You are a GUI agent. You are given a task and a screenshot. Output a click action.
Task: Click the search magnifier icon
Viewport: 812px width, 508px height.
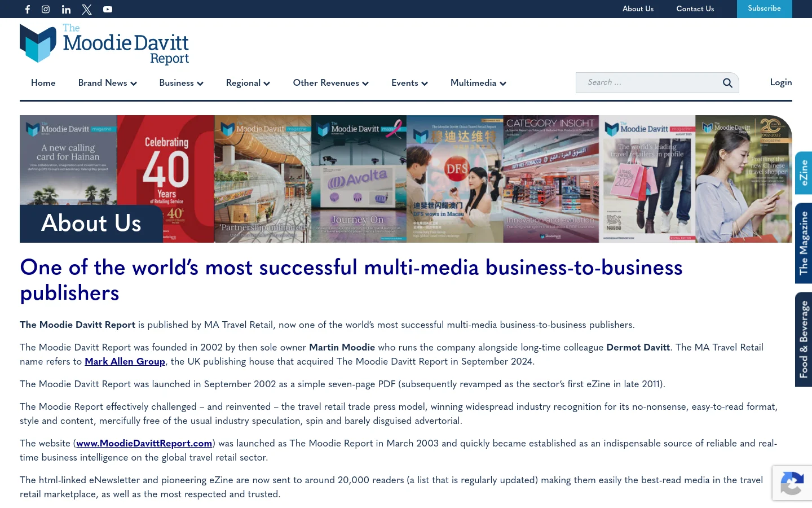click(x=727, y=83)
